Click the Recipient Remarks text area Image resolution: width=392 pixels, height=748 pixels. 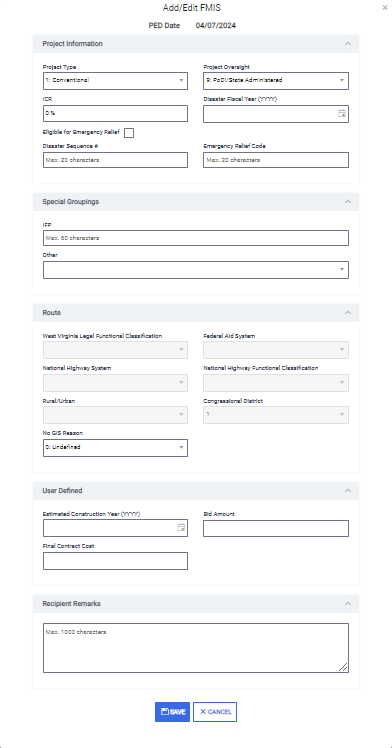[196, 648]
